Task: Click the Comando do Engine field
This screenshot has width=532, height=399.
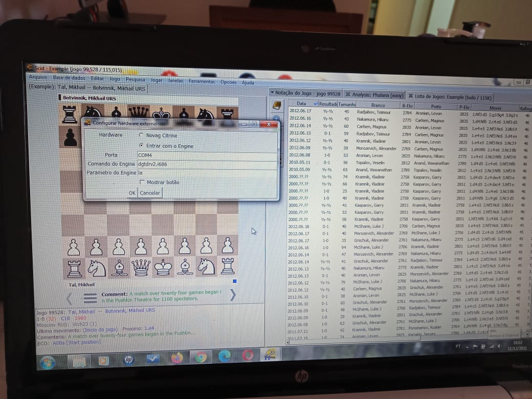Action: 207,164
